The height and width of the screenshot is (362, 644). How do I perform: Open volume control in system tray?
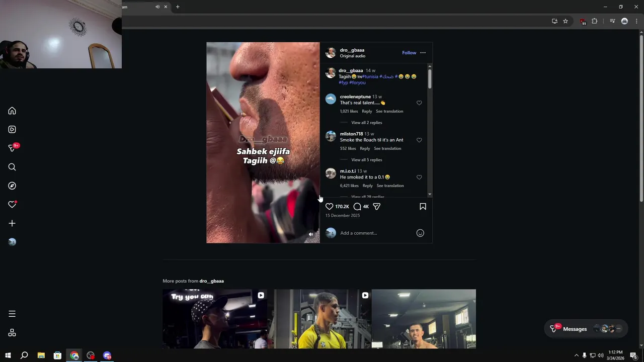[600, 355]
